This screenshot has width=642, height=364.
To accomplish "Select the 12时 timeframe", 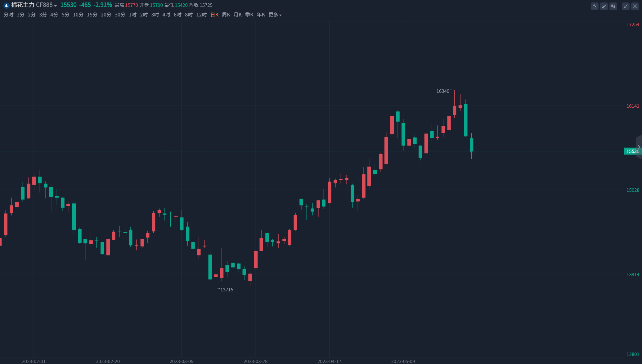I will (201, 15).
